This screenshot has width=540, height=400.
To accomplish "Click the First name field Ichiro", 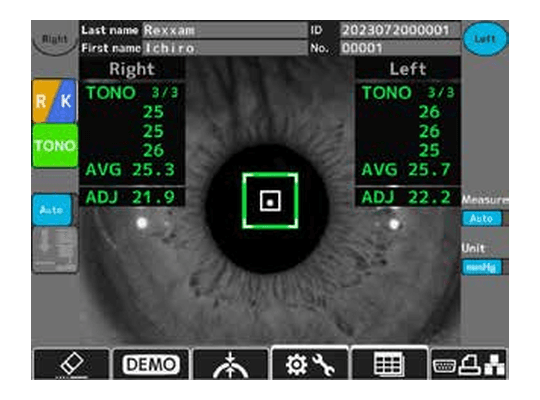I will pos(225,48).
